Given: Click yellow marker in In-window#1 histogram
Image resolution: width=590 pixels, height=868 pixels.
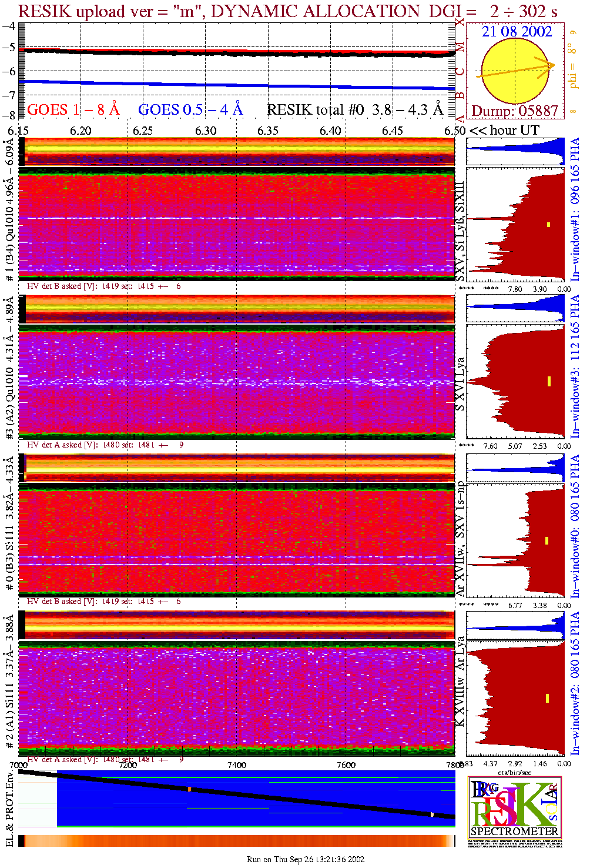Looking at the screenshot, I should (x=549, y=224).
